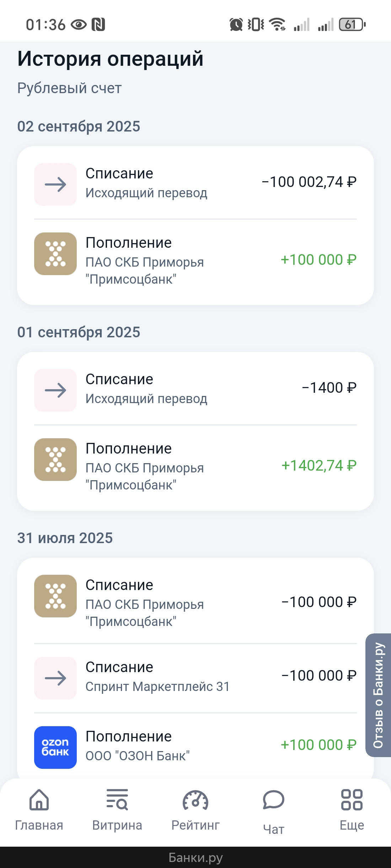Open the Чат speech bubble icon
Viewport: 391px width, 868px height.
273,800
